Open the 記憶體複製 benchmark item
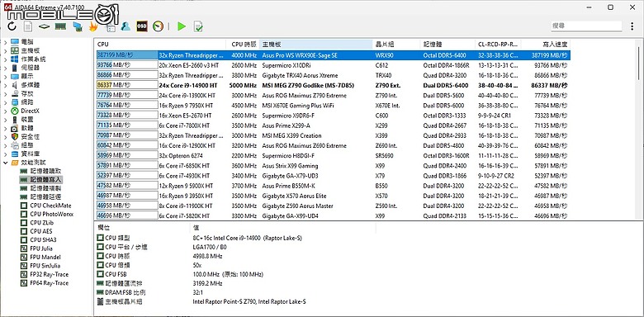644x317 pixels. coord(45,188)
